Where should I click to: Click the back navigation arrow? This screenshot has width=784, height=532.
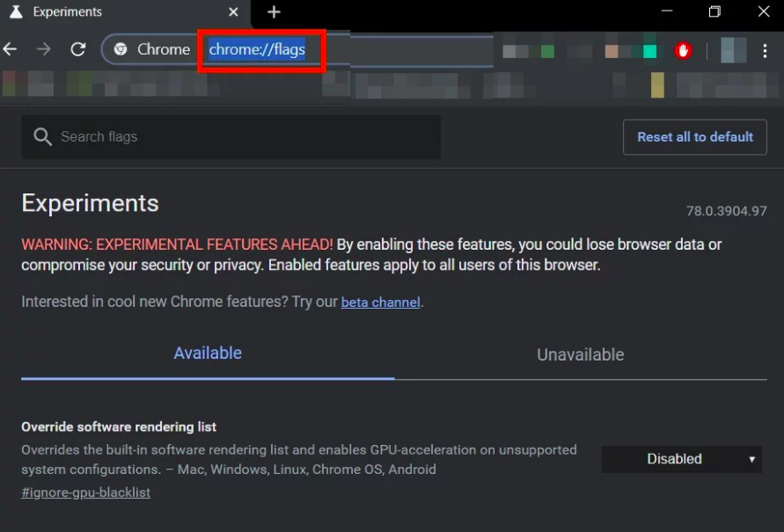tap(11, 49)
